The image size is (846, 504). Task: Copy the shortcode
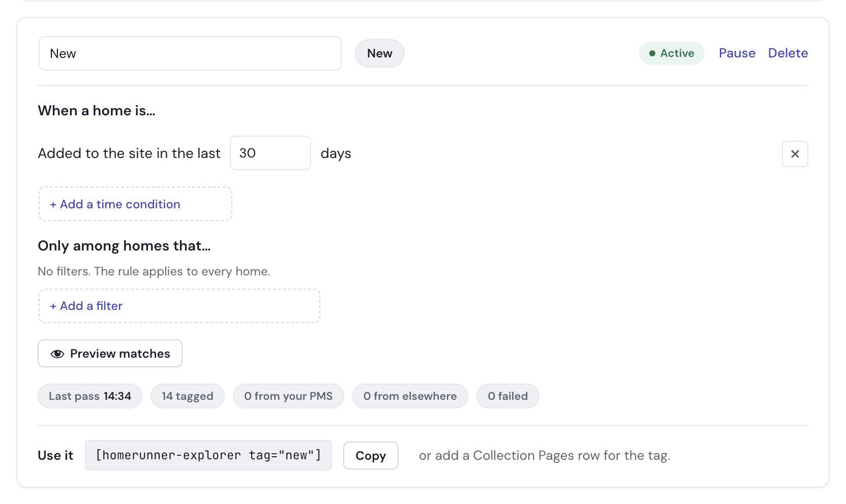tap(371, 456)
